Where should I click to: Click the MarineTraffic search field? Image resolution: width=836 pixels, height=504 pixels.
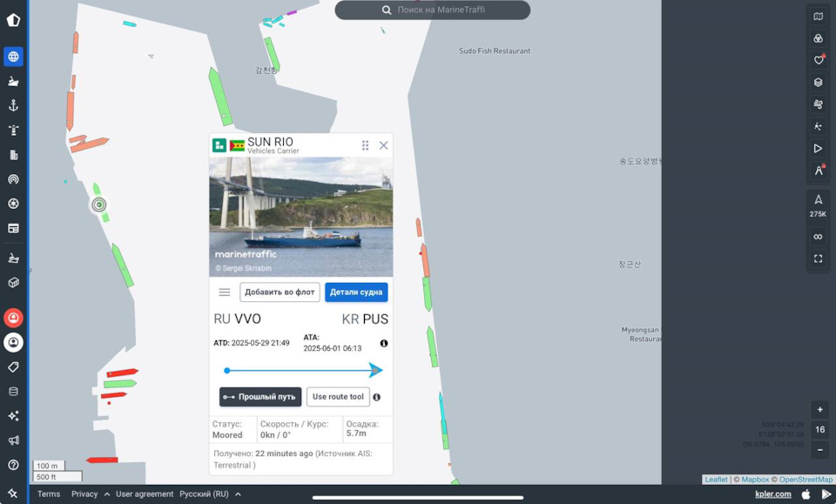click(433, 10)
